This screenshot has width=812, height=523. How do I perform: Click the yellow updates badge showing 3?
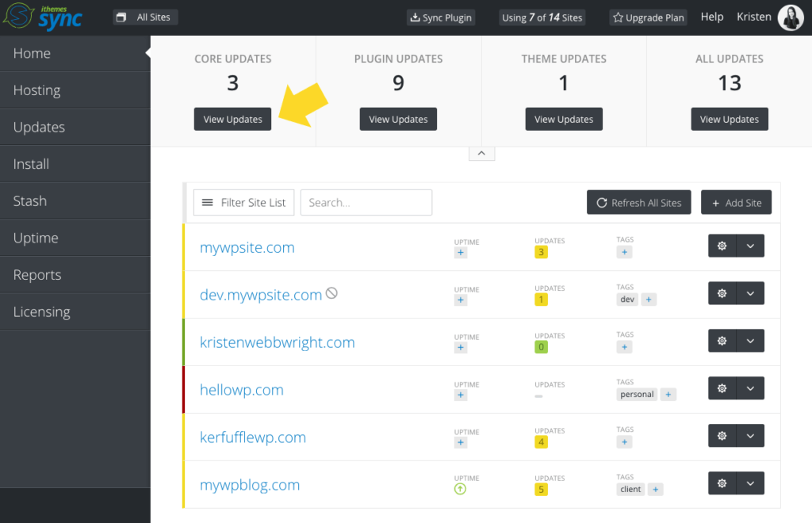pos(542,251)
